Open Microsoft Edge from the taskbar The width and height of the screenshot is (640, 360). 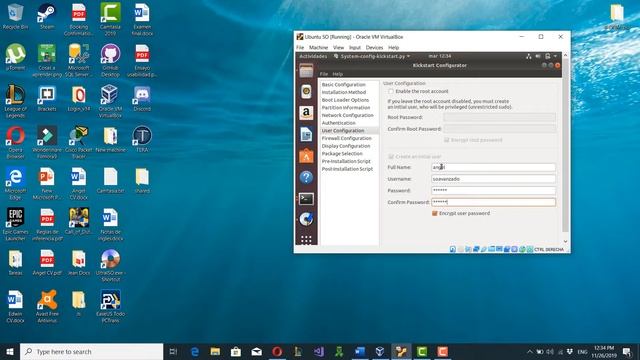click(x=195, y=351)
